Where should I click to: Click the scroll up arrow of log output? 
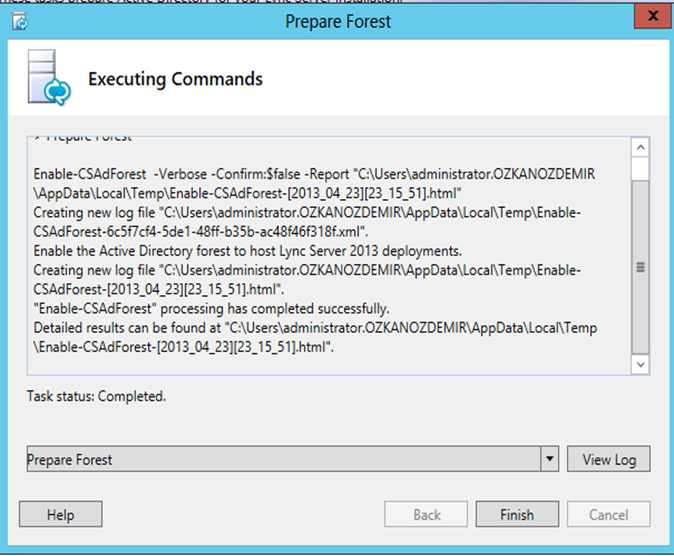pos(640,147)
